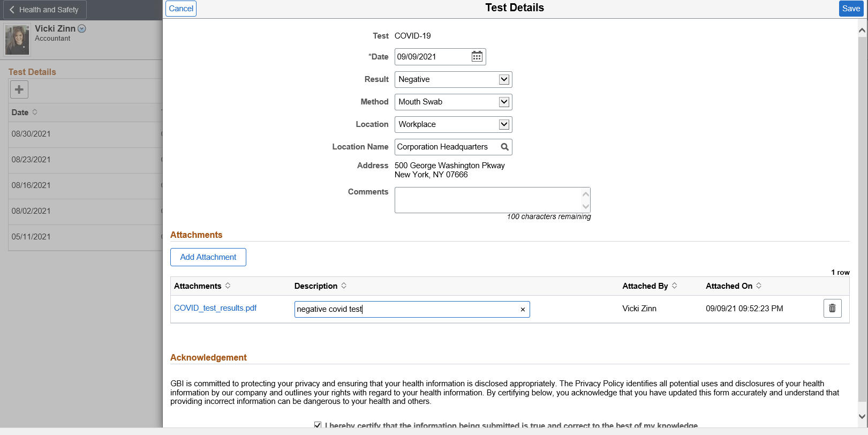
Task: Sort the Attached By column
Action: 675,286
